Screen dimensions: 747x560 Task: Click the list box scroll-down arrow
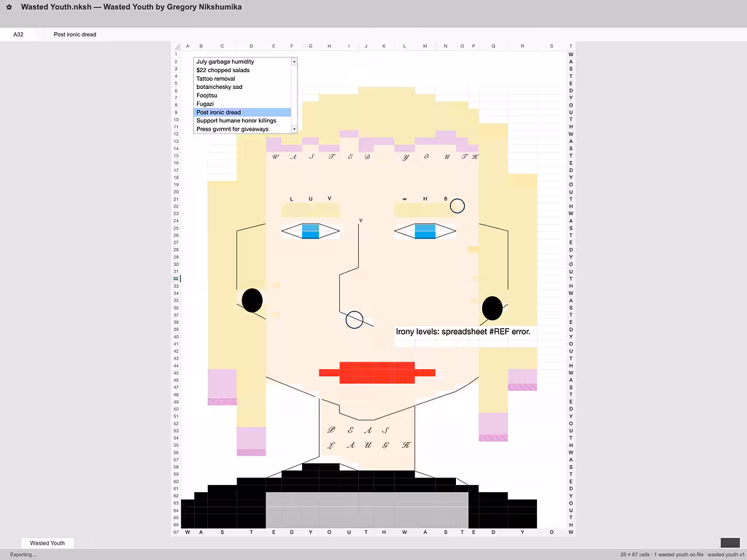(x=295, y=129)
